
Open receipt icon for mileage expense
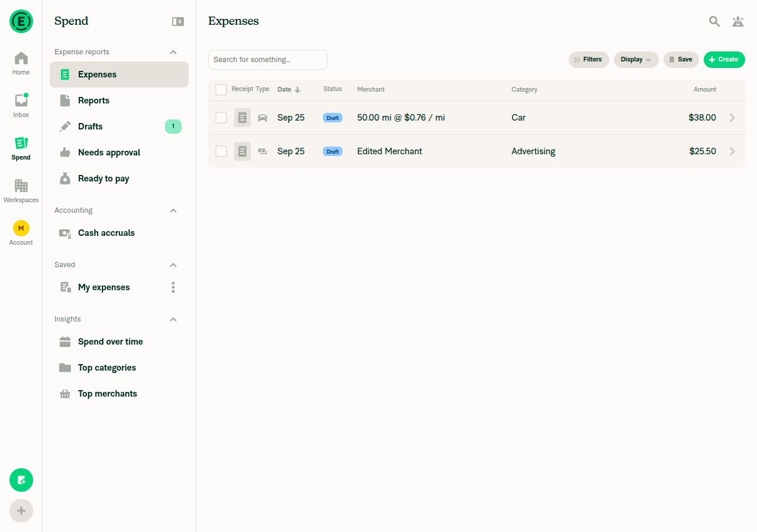coord(242,118)
